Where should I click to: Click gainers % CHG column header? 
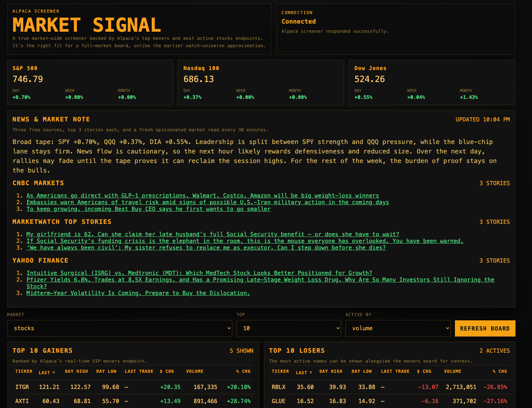pyautogui.click(x=243, y=371)
